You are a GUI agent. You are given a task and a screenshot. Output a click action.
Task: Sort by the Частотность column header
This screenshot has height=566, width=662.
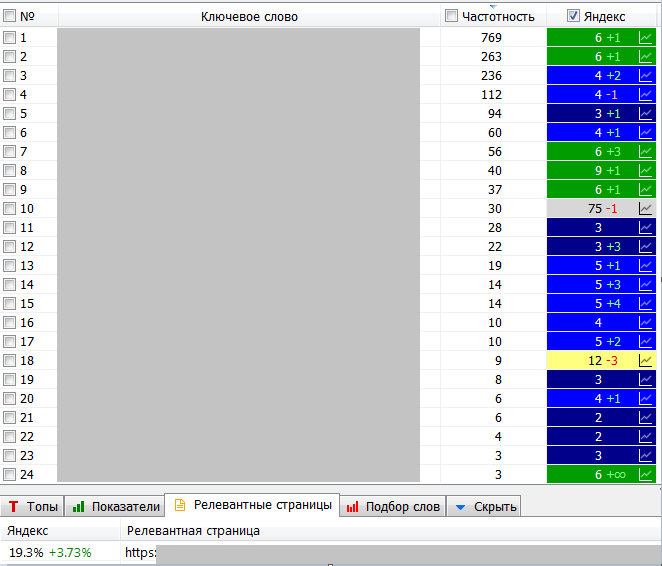(x=498, y=16)
